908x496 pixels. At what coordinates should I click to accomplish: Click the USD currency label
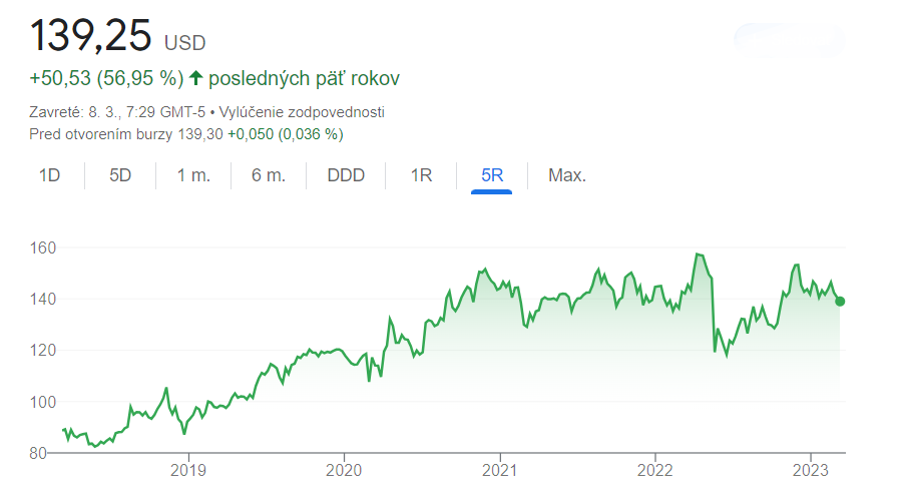pyautogui.click(x=184, y=43)
